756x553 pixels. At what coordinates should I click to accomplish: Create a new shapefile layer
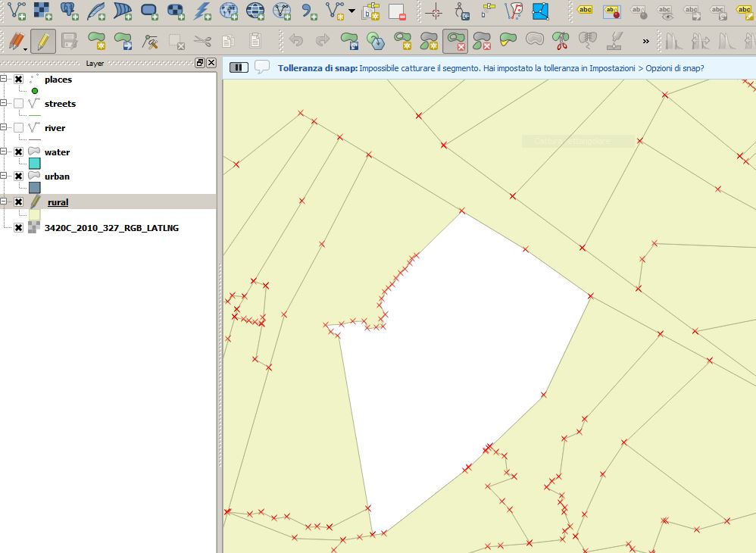pyautogui.click(x=335, y=11)
